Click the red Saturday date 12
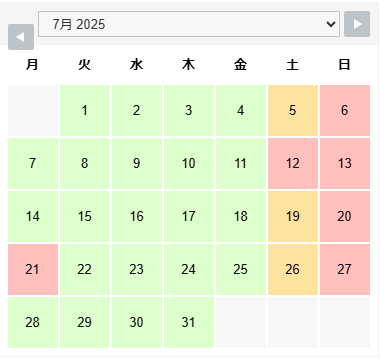The width and height of the screenshot is (380, 360). pyautogui.click(x=293, y=163)
